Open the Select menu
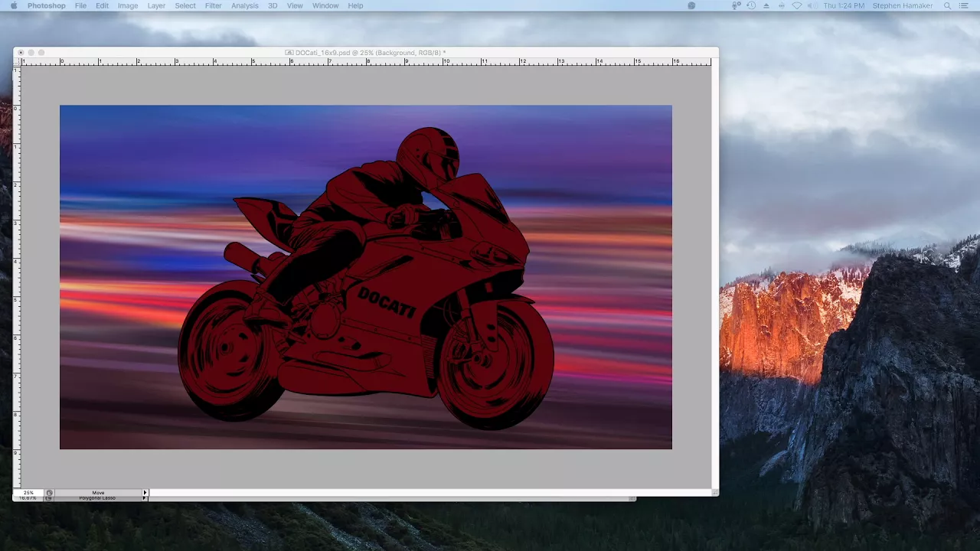The height and width of the screenshot is (551, 980). pyautogui.click(x=185, y=5)
